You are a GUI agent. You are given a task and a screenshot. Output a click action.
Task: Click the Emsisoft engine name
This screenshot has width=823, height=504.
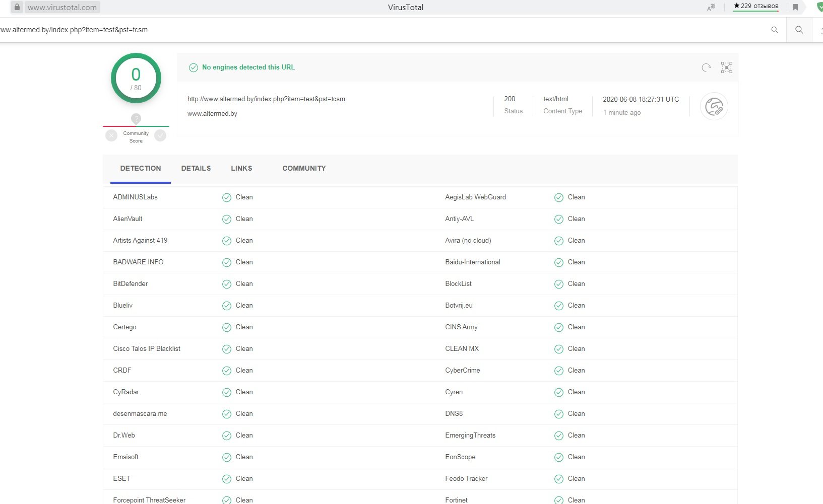pos(125,457)
